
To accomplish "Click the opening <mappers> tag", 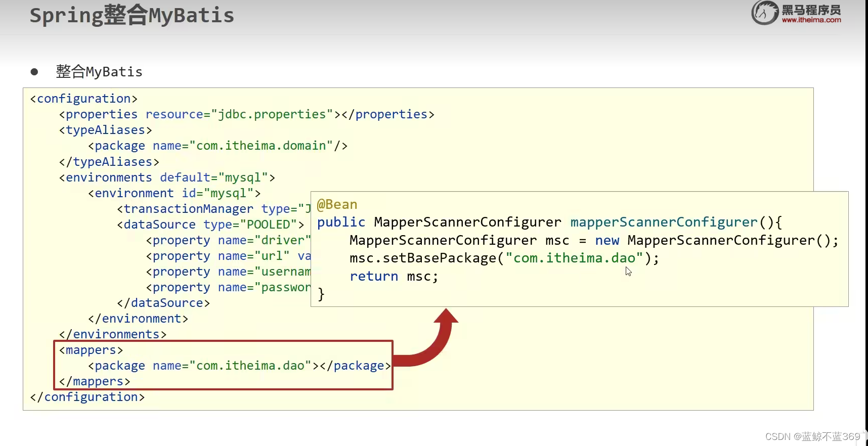I will tap(91, 350).
